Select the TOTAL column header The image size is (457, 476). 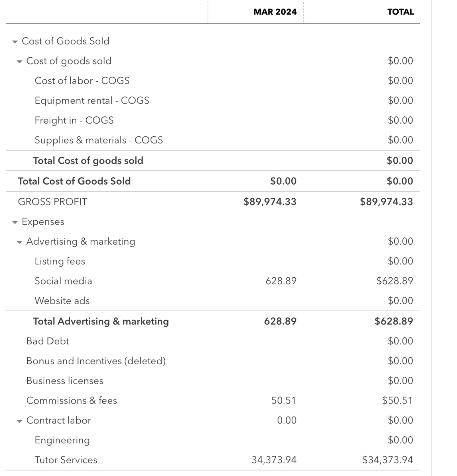(401, 12)
